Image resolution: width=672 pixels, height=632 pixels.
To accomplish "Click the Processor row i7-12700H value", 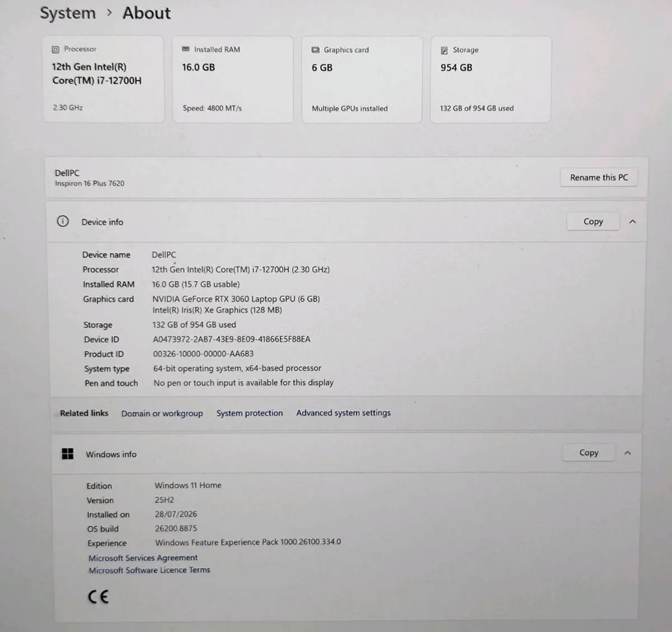I will [241, 269].
